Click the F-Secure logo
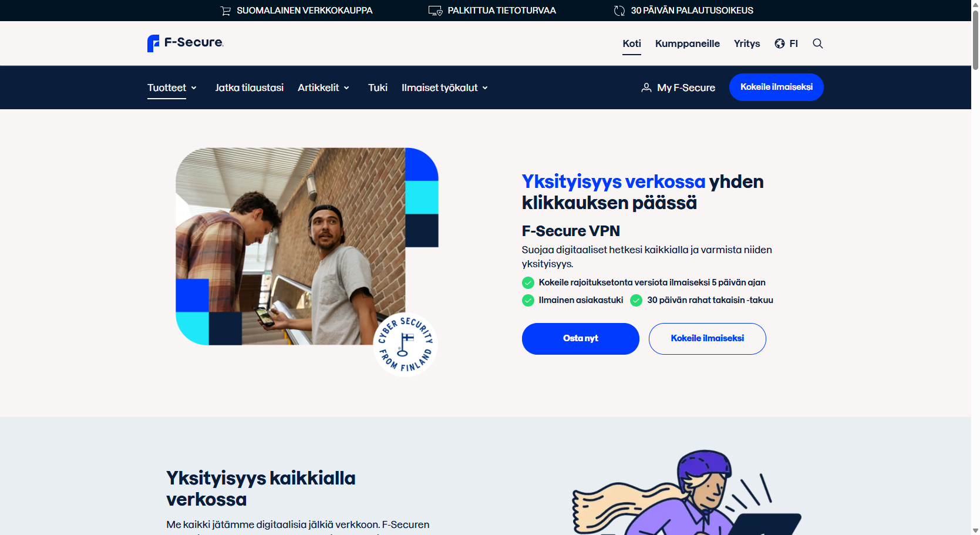The width and height of the screenshot is (980, 535). coord(185,43)
